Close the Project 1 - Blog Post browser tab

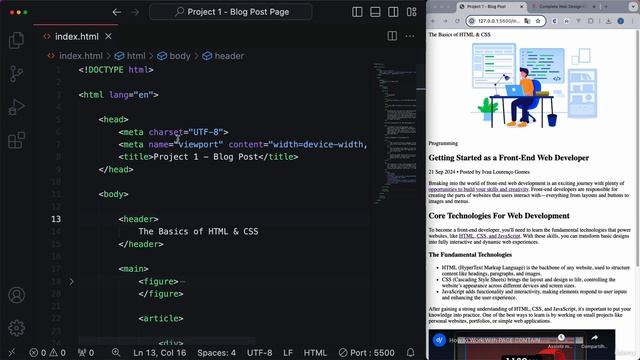[521, 7]
